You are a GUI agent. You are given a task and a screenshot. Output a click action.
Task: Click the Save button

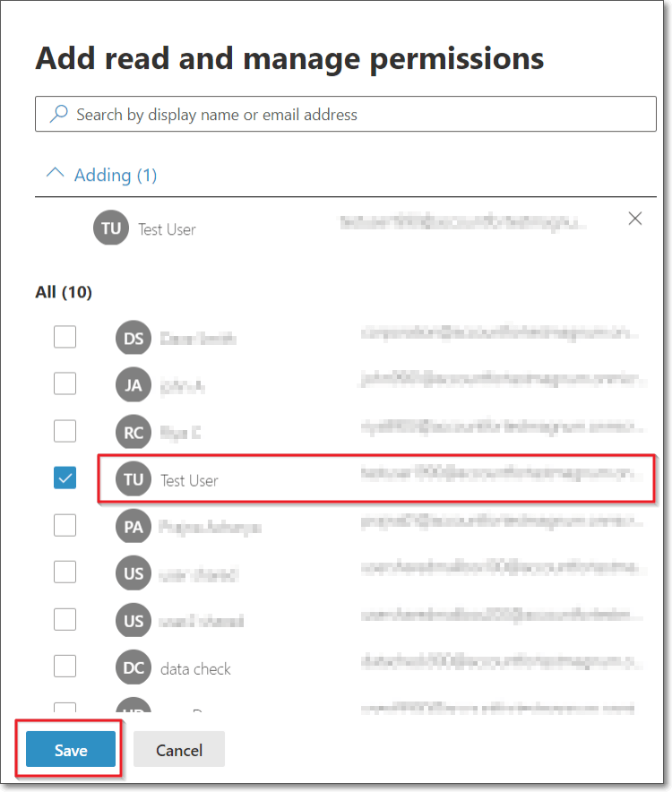(x=68, y=749)
